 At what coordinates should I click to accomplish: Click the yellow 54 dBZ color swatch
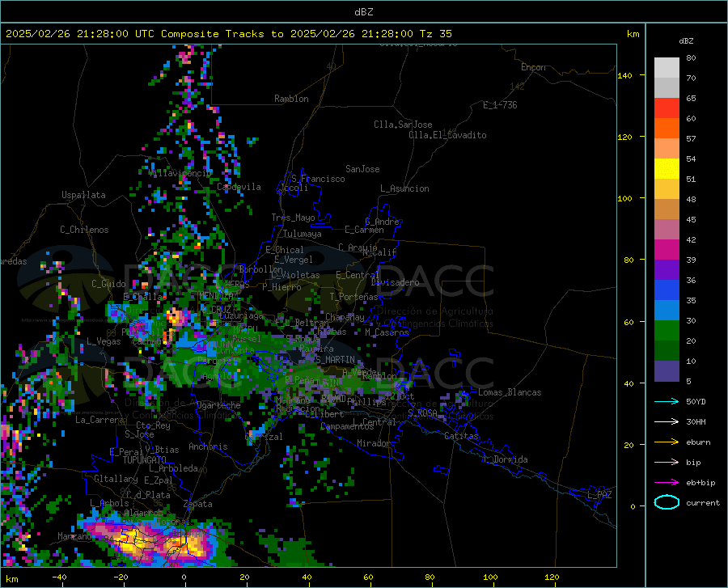[667, 168]
